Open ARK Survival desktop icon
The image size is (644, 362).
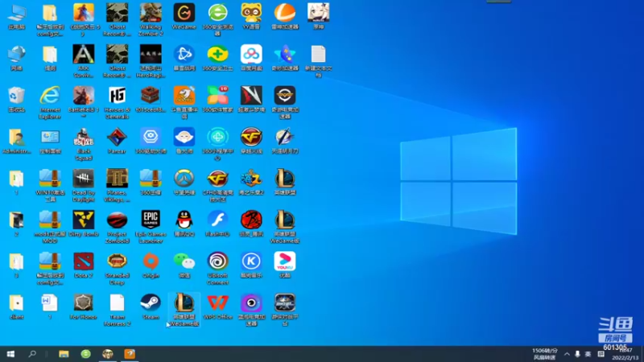coord(84,61)
